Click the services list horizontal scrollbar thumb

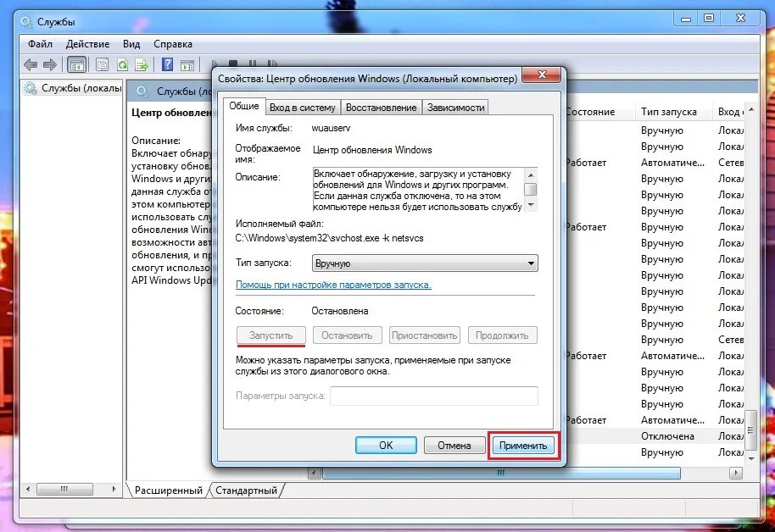tap(501, 473)
